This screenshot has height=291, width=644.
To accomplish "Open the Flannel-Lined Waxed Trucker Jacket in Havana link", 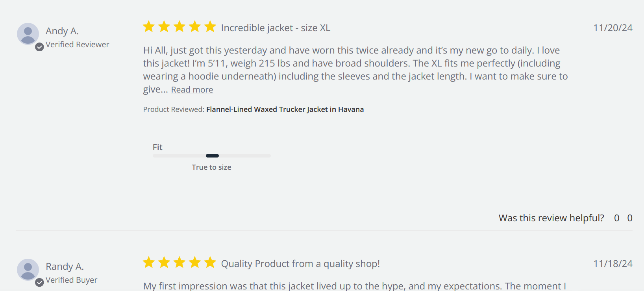I will (285, 109).
